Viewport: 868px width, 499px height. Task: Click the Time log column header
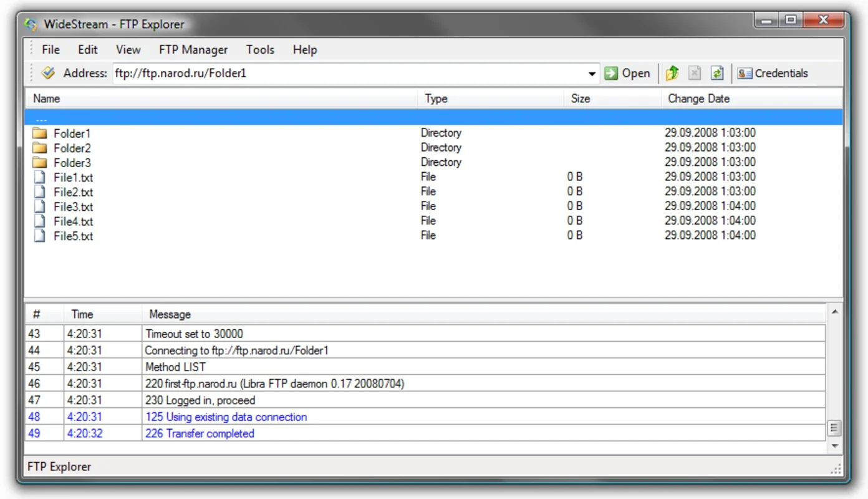click(x=103, y=314)
